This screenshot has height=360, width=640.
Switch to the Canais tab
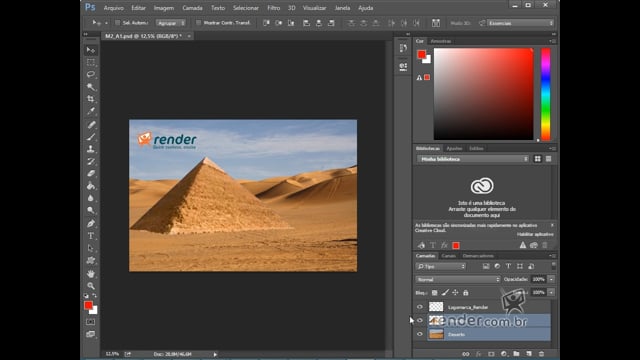[449, 256]
